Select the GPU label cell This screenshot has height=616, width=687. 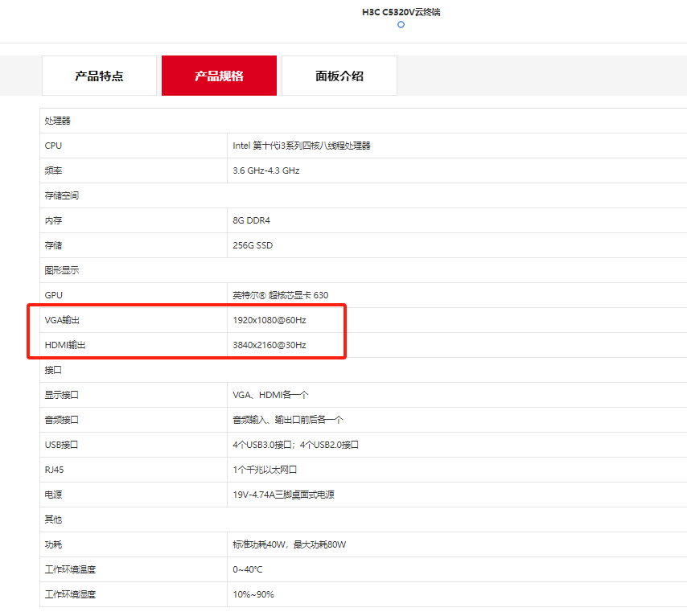134,295
